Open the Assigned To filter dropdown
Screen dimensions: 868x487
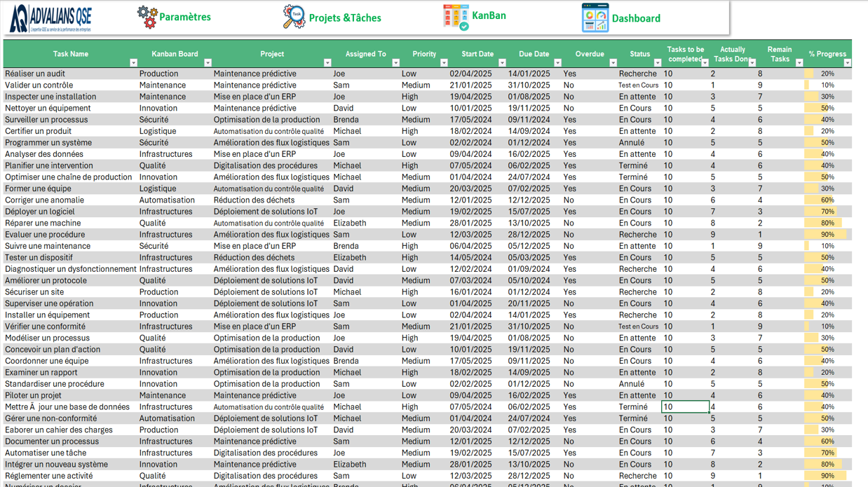coord(395,63)
